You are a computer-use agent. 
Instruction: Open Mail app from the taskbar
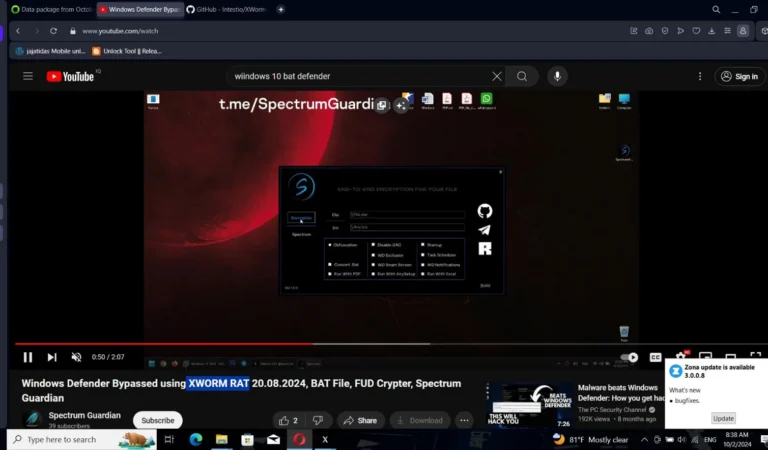pos(273,439)
